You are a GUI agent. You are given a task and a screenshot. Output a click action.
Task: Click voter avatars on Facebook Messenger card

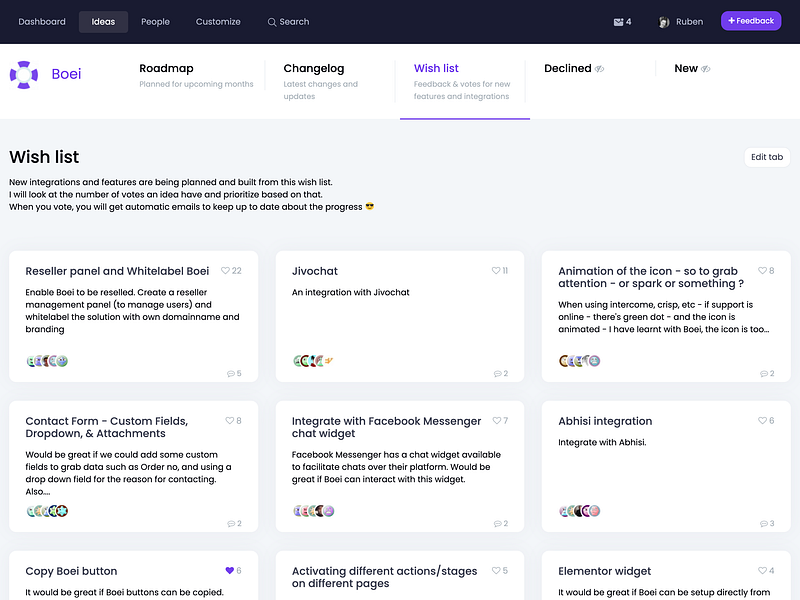pos(313,511)
